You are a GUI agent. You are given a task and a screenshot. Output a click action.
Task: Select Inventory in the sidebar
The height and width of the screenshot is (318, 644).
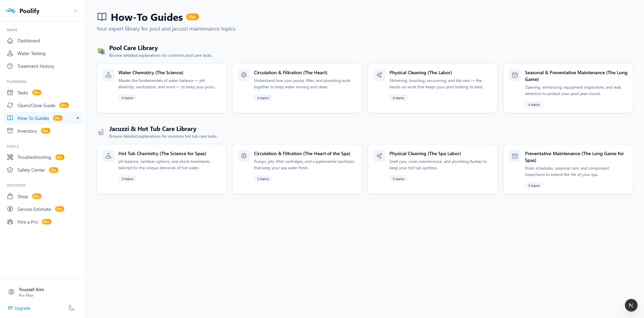coord(43,131)
